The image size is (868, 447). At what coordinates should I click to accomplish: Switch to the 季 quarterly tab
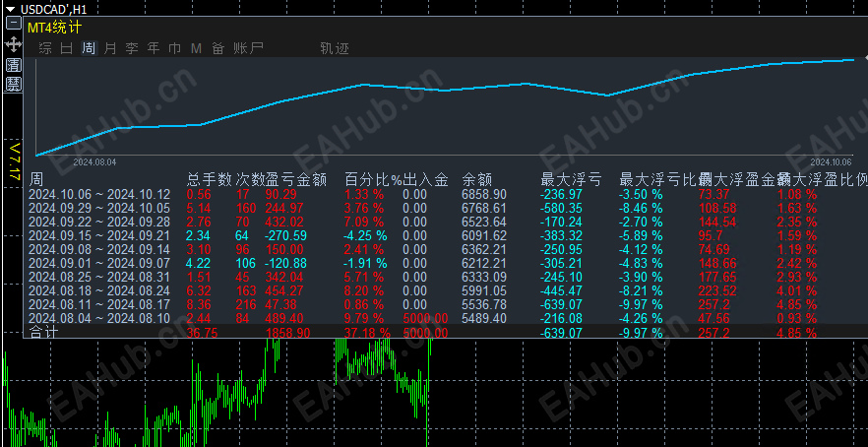(132, 48)
